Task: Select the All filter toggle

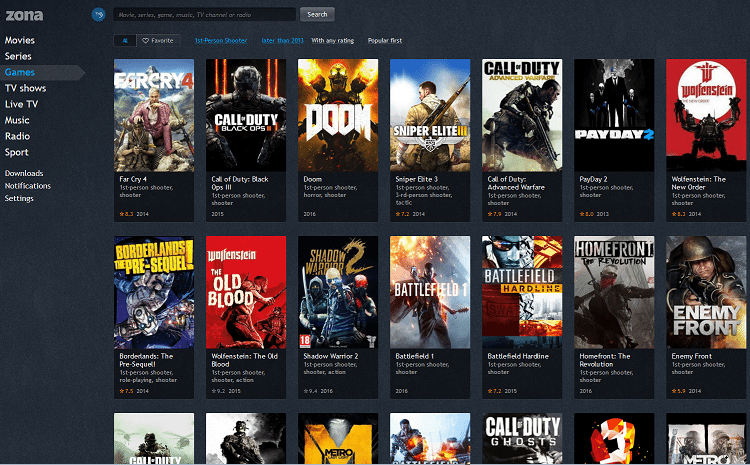Action: [x=125, y=41]
